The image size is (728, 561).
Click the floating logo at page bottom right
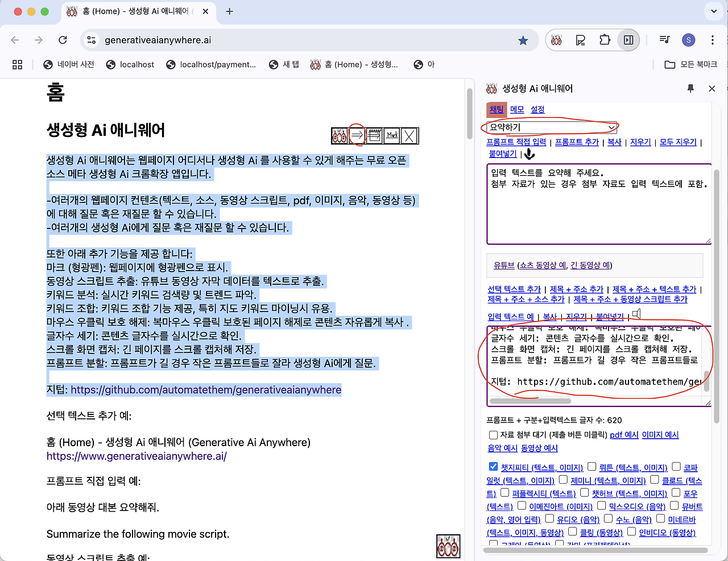click(448, 546)
